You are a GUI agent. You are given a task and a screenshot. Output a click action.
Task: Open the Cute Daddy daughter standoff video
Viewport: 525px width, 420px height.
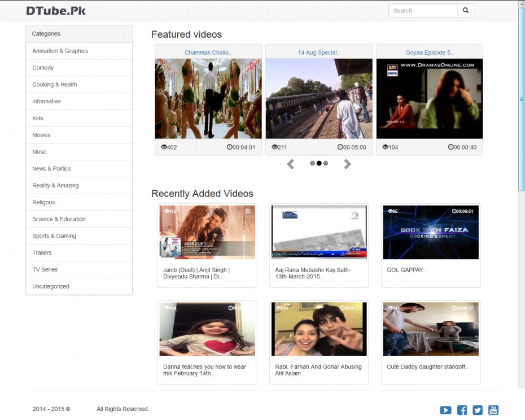pos(430,329)
